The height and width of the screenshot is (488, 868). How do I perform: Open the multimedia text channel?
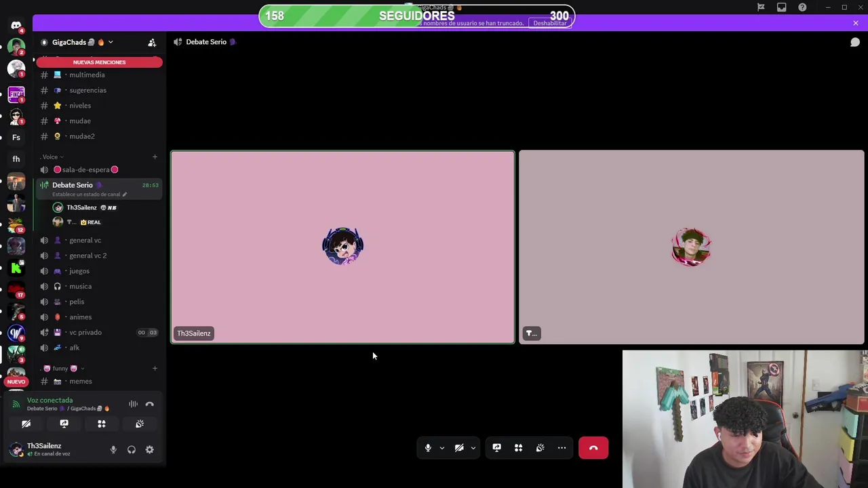pos(99,75)
